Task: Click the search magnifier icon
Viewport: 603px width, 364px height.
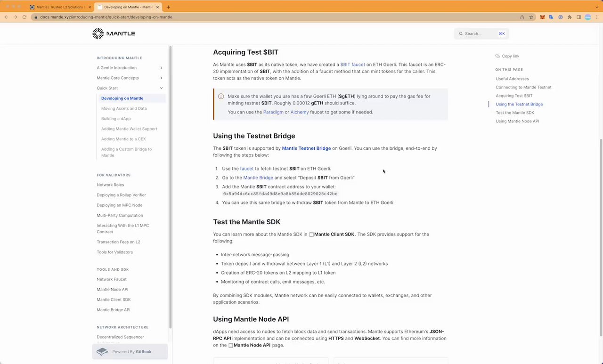Action: (460, 34)
